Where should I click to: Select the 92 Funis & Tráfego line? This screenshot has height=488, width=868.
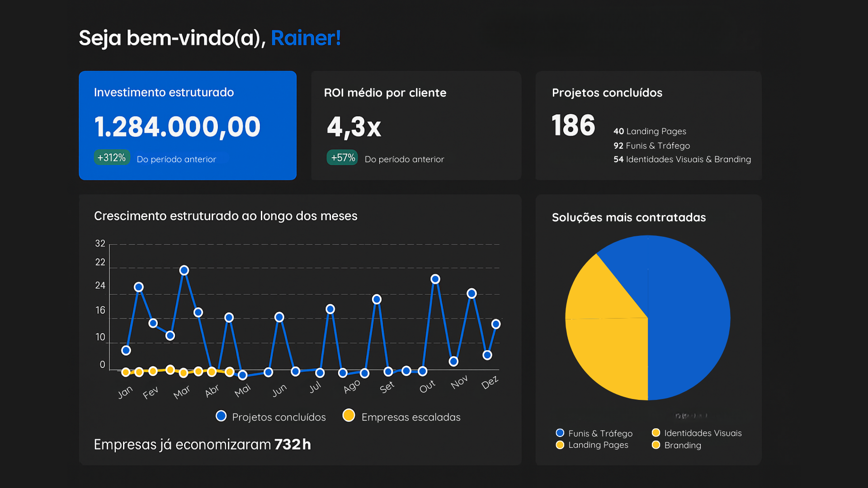tap(651, 145)
